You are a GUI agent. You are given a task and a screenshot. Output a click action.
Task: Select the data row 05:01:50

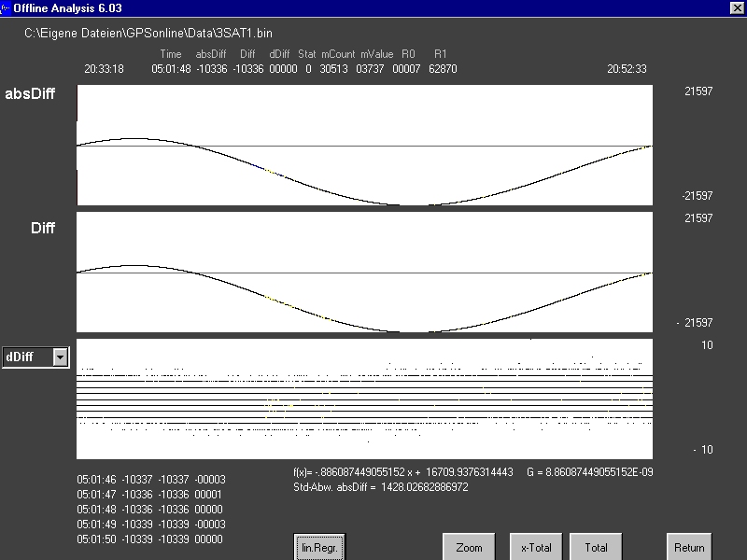149,539
